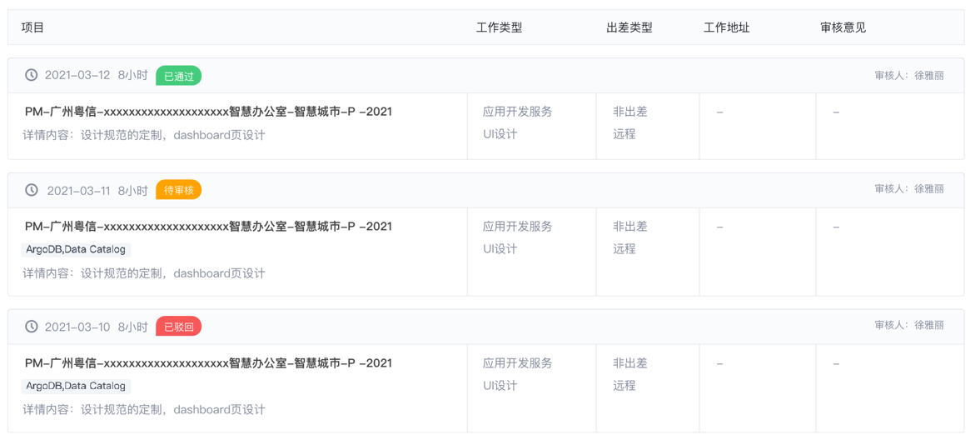The image size is (980, 445).
Task: Select the 项目 column header
Action: (x=33, y=27)
